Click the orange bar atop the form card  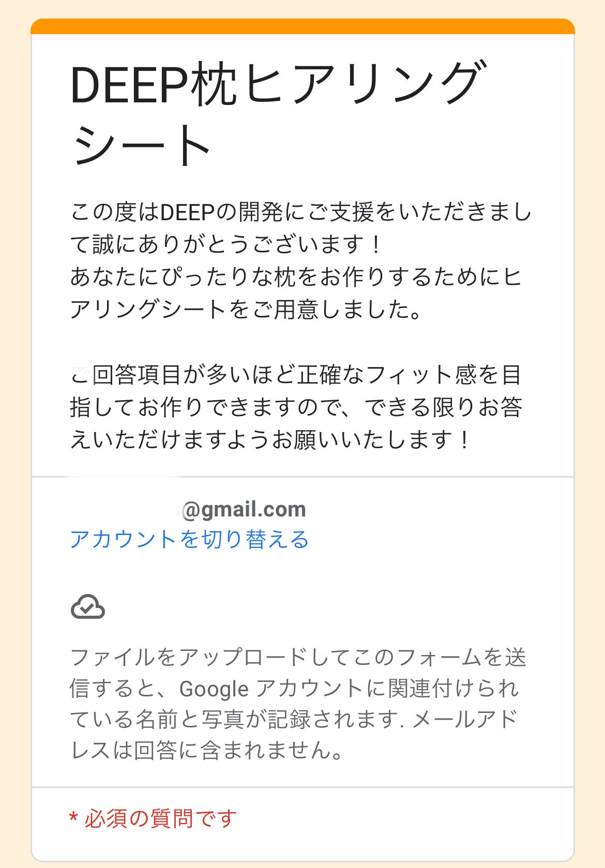303,26
